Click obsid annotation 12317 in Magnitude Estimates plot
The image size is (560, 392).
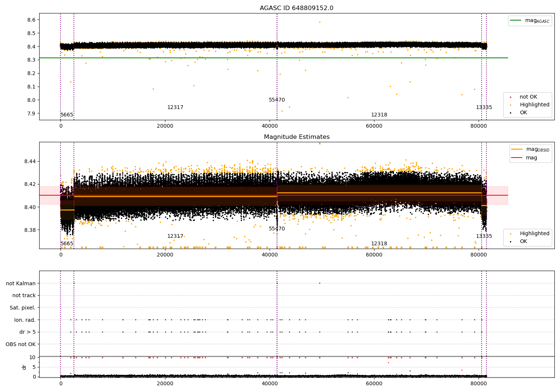tap(175, 236)
